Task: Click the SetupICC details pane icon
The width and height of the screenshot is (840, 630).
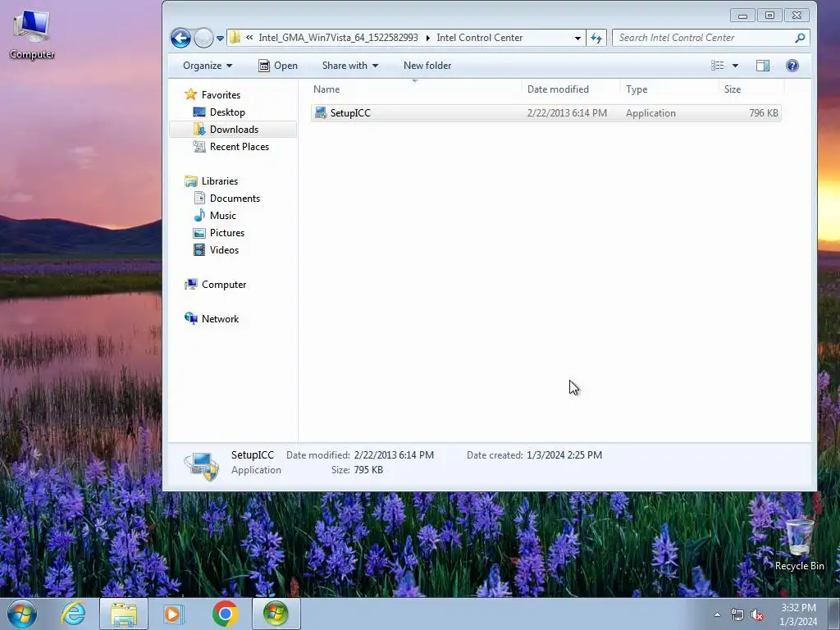Action: pyautogui.click(x=202, y=464)
